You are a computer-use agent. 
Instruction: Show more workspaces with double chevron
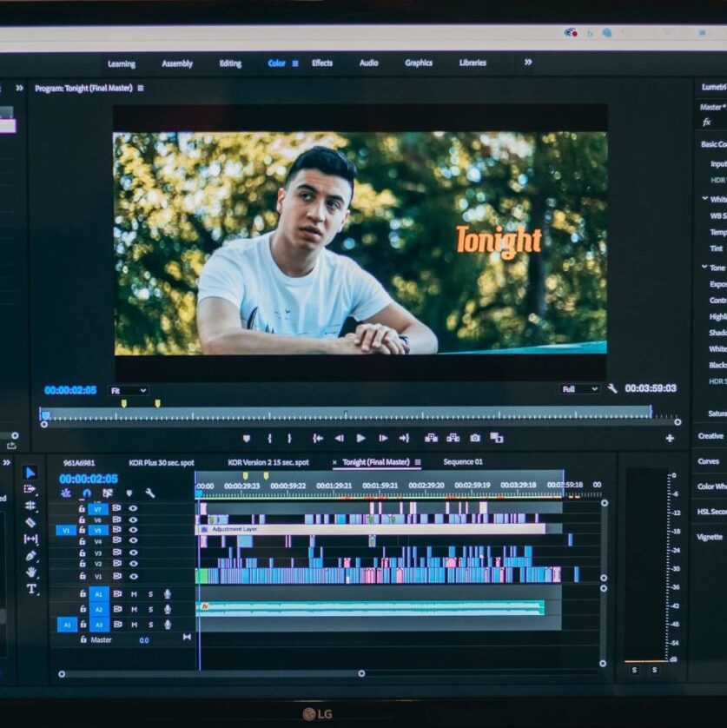528,63
